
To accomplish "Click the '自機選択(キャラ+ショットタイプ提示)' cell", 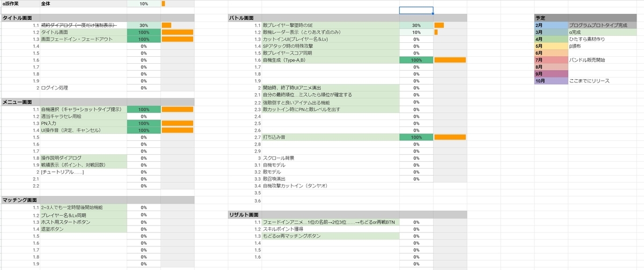I will tap(83, 109).
